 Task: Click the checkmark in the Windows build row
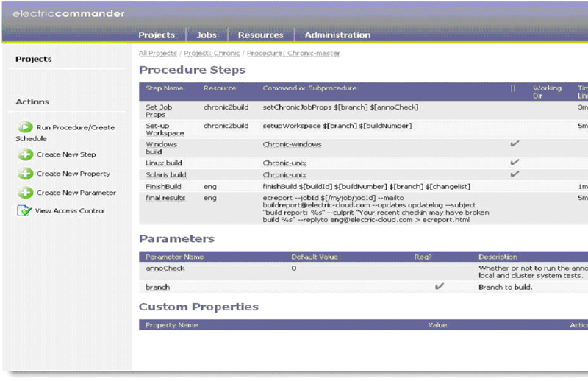pyautogui.click(x=514, y=143)
